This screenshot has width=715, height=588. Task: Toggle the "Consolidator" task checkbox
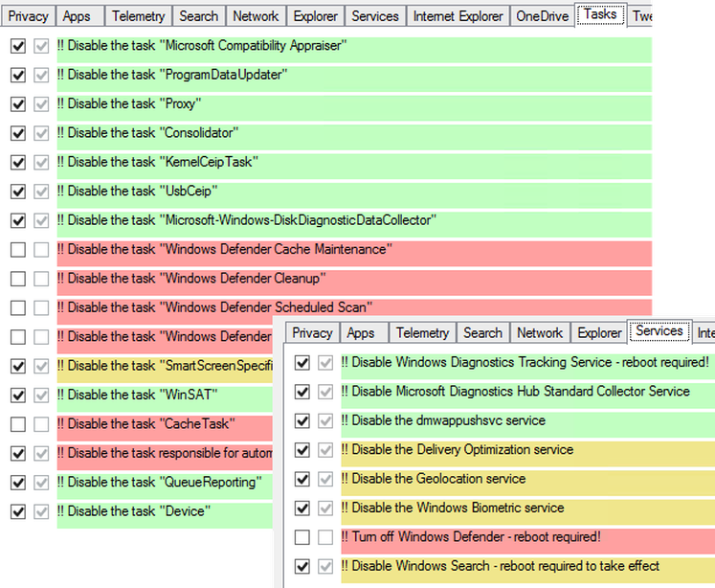click(18, 134)
